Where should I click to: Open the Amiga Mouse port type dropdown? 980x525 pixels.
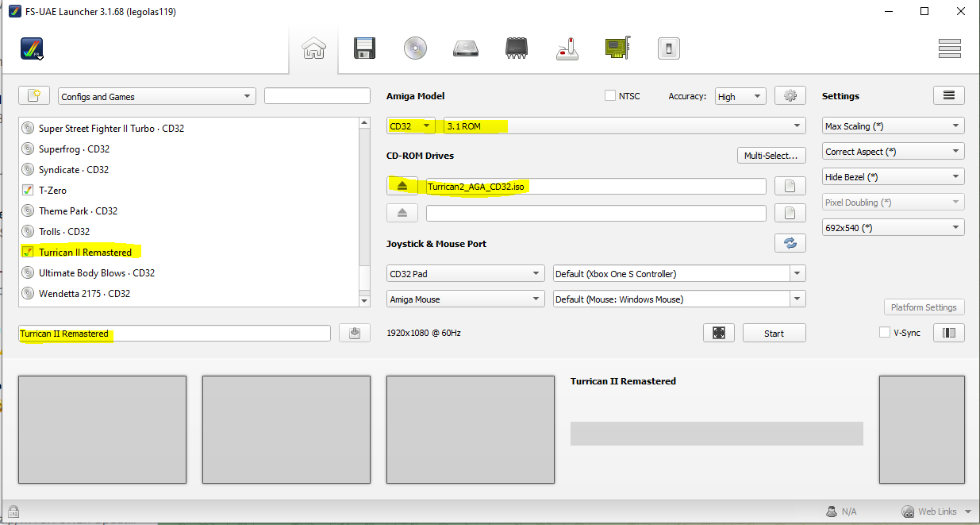coord(466,299)
